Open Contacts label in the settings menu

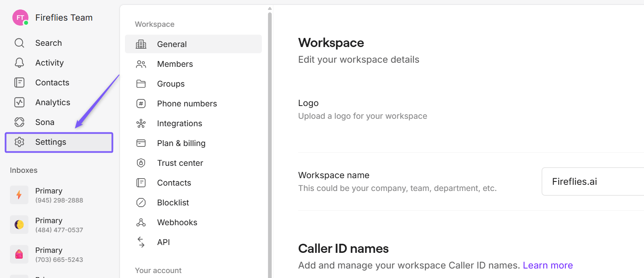(174, 183)
